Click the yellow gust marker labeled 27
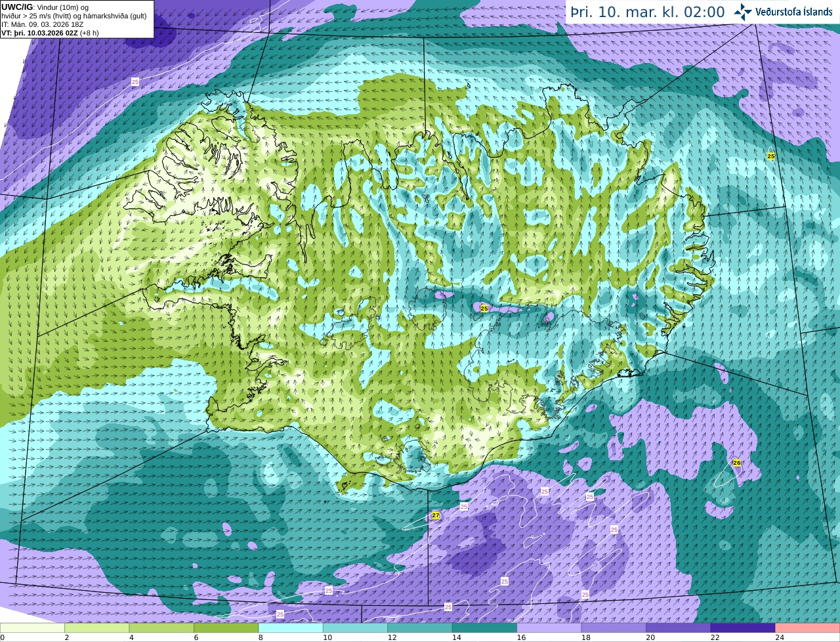This screenshot has width=840, height=642. [436, 515]
